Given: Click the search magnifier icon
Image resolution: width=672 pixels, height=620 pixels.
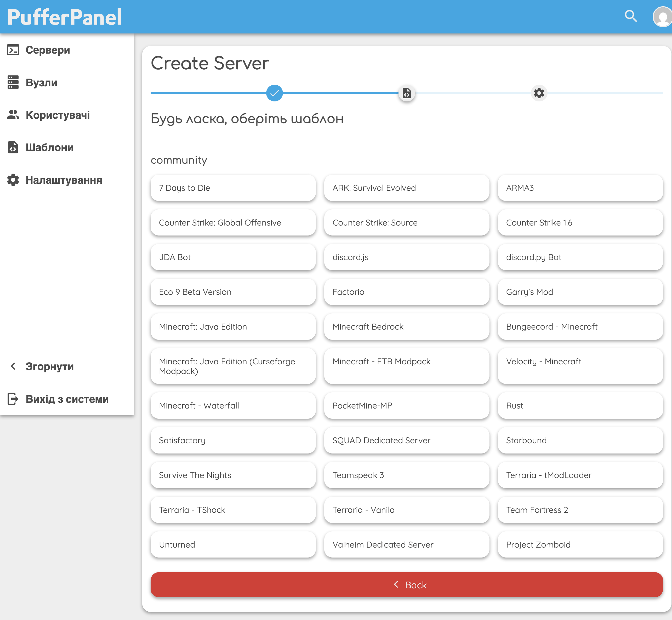Looking at the screenshot, I should click(x=631, y=16).
